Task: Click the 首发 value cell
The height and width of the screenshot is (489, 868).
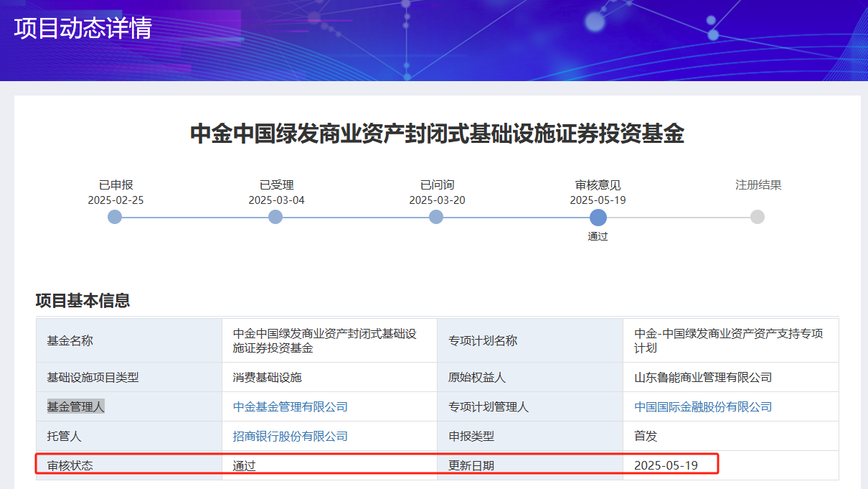Action: pos(731,436)
